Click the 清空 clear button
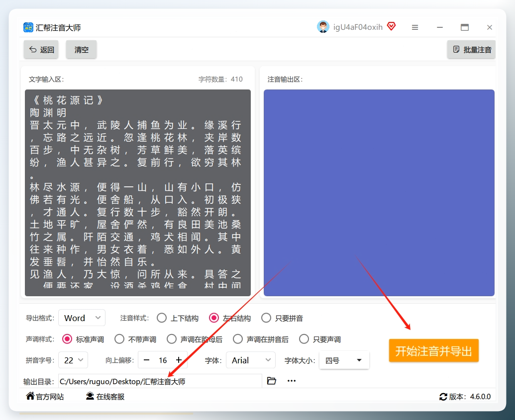Image resolution: width=515 pixels, height=420 pixels. point(81,50)
